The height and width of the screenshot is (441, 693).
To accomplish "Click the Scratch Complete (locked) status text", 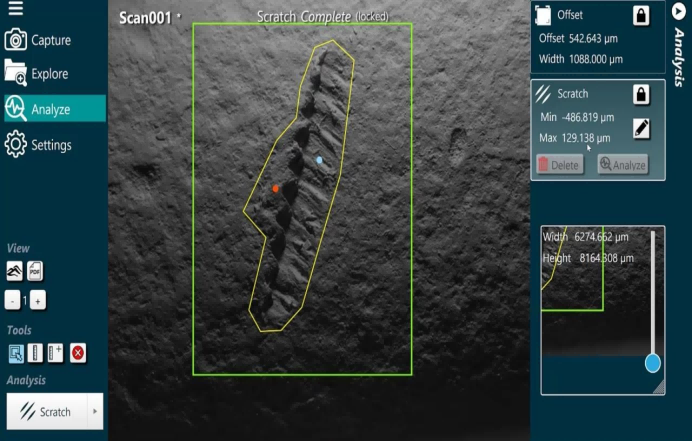I will (x=323, y=17).
